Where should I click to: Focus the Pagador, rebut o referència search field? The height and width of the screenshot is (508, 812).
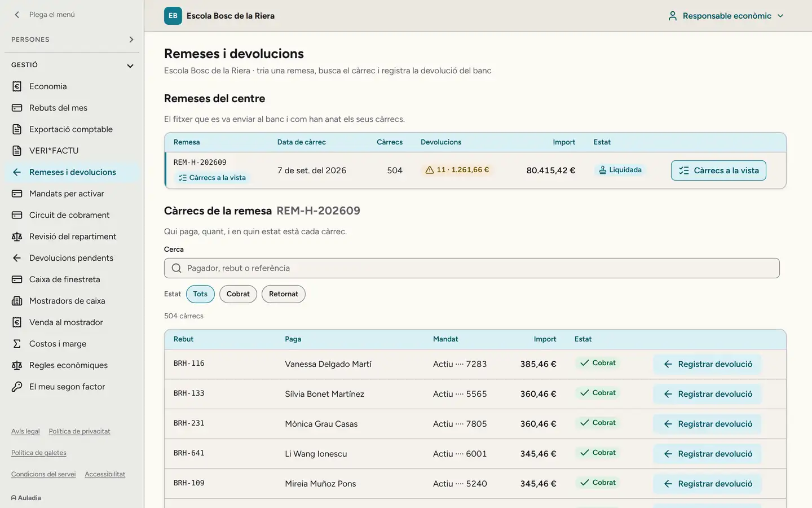tap(472, 268)
